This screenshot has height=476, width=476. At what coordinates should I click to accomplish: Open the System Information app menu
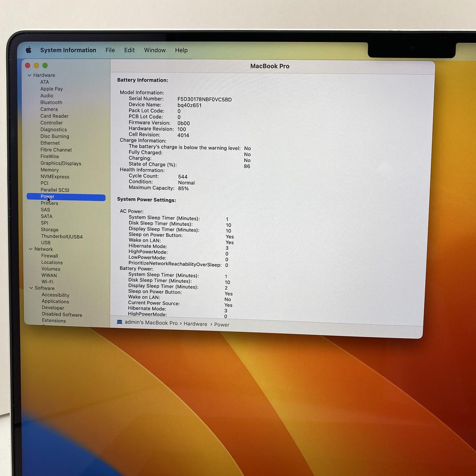click(68, 50)
